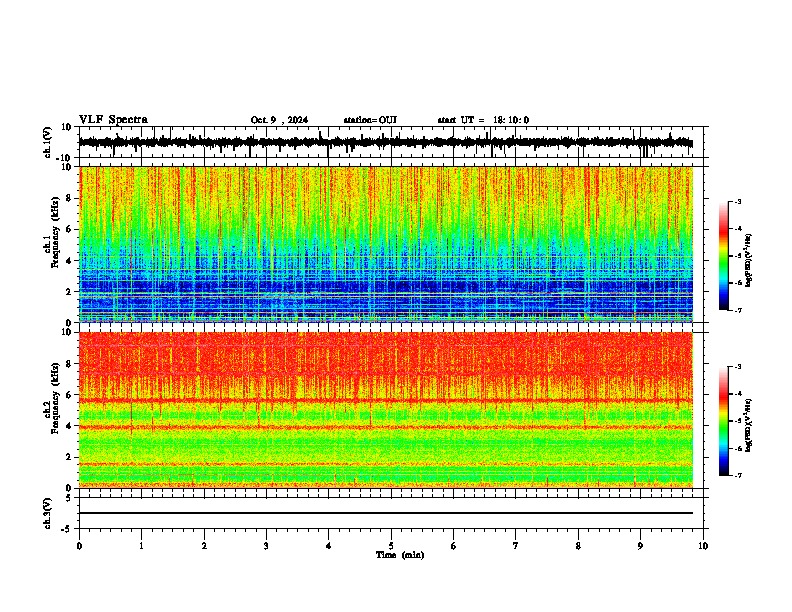Click the time axis tick label "3"

266,546
